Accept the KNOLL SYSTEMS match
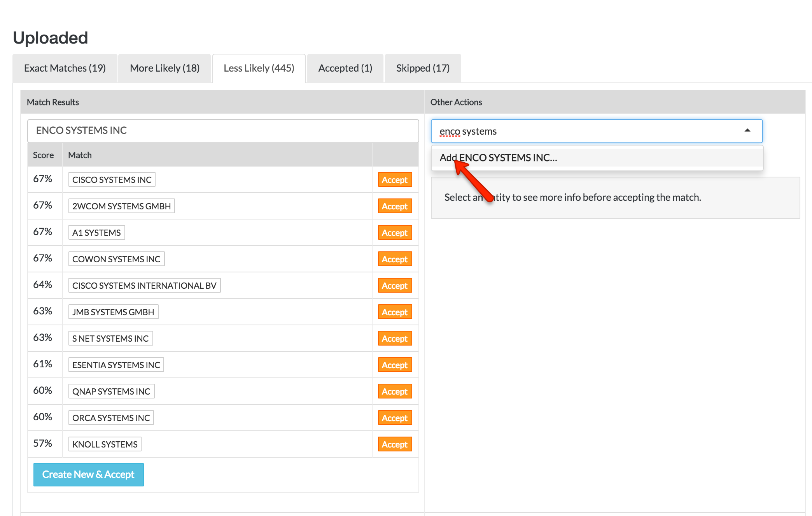This screenshot has width=812, height=516. click(x=394, y=444)
